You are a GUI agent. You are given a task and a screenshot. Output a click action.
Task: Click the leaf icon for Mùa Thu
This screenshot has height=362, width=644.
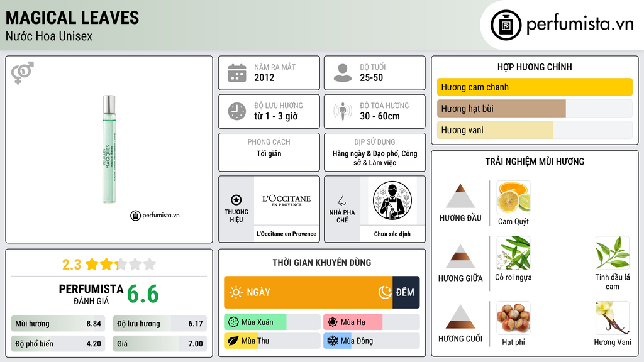(x=233, y=341)
